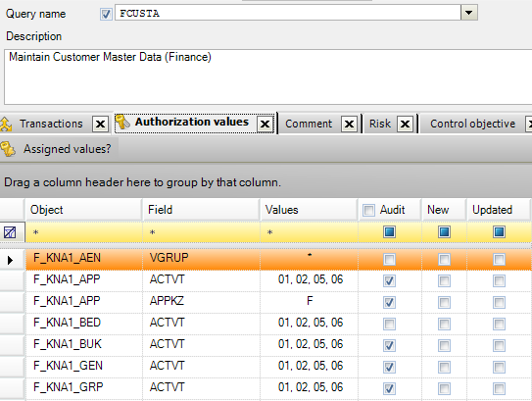The width and height of the screenshot is (532, 401).
Task: Click the current row indicator arrow
Action: coord(10,260)
